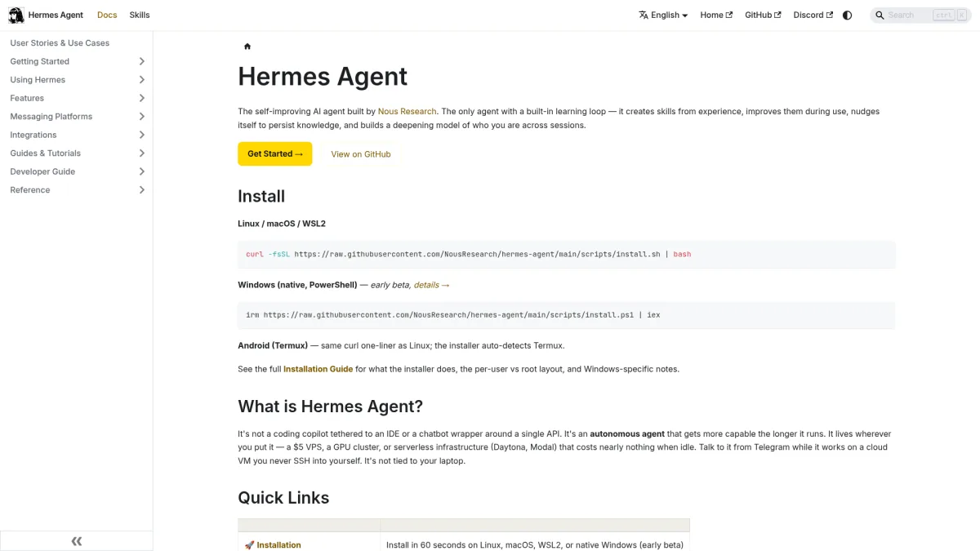Open the Skills tab in navbar
The height and width of the screenshot is (551, 980).
(x=140, y=15)
